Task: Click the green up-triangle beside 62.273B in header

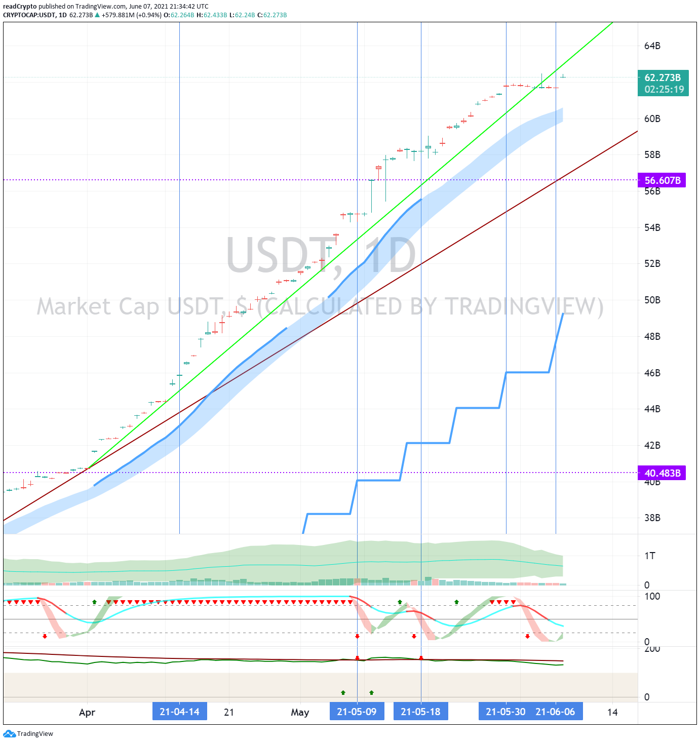Action: 97,15
